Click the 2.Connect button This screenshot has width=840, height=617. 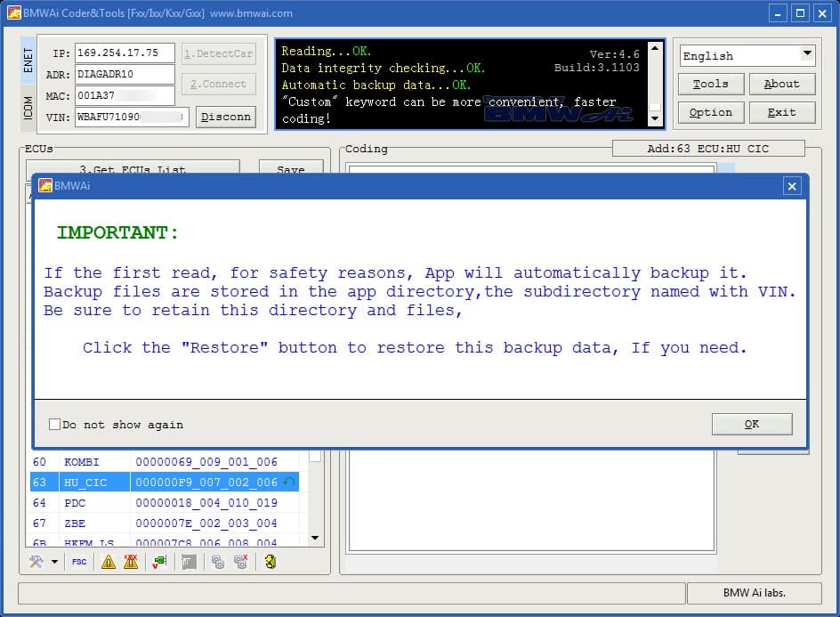(x=218, y=85)
